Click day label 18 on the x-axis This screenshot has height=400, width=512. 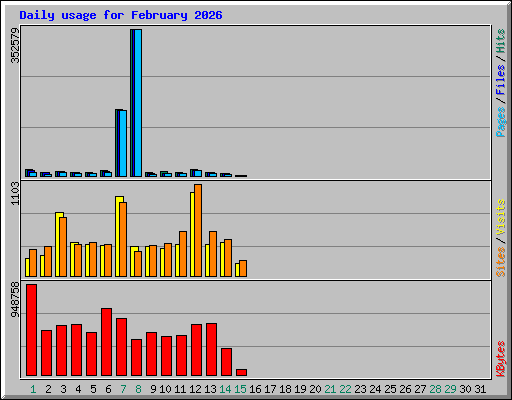(286, 389)
